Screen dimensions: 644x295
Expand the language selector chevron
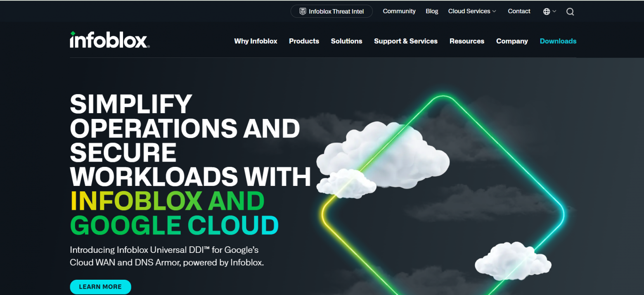point(554,12)
